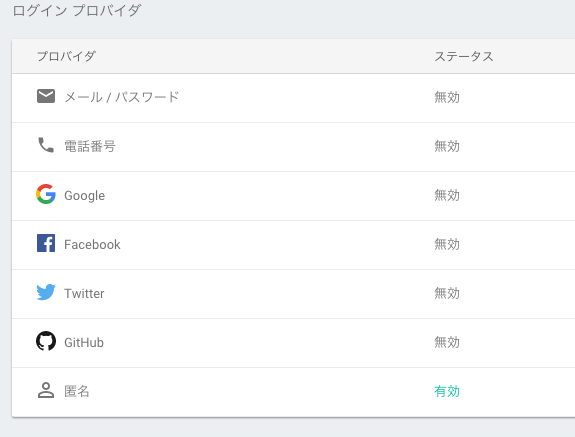Click the 無効 status for Twitter
Image resolution: width=575 pixels, height=437 pixels.
447,293
